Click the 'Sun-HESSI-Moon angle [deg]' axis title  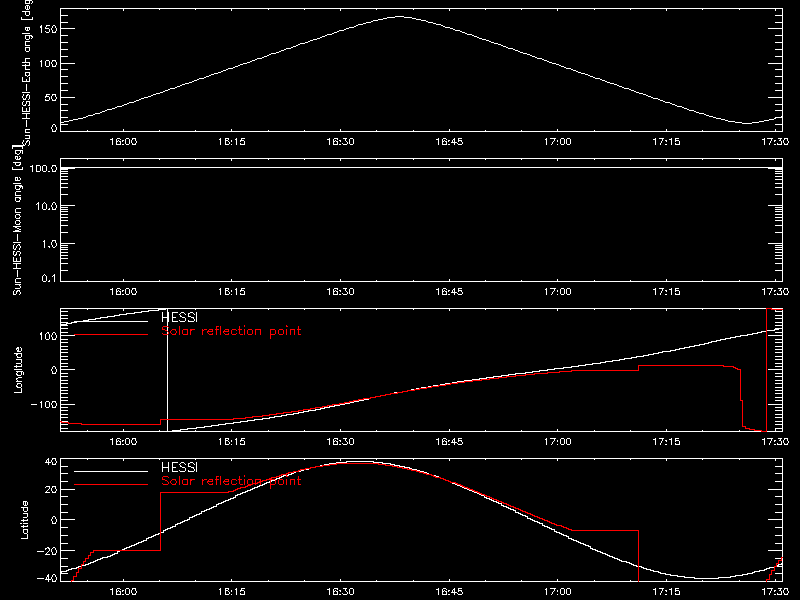coord(18,220)
